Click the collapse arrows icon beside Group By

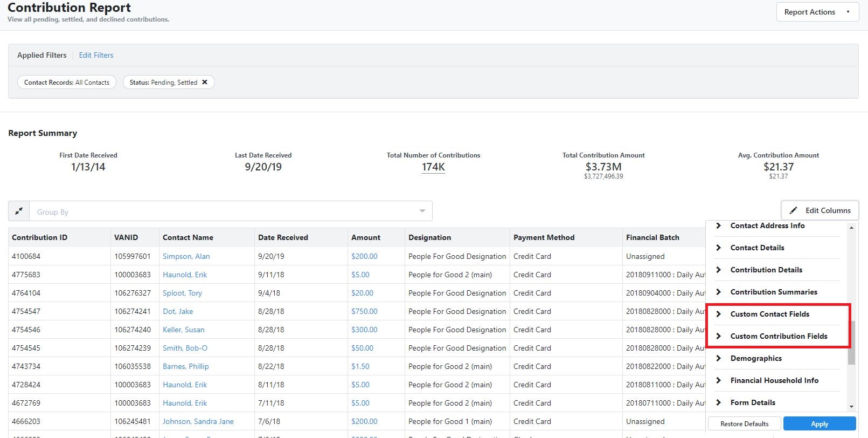19,211
